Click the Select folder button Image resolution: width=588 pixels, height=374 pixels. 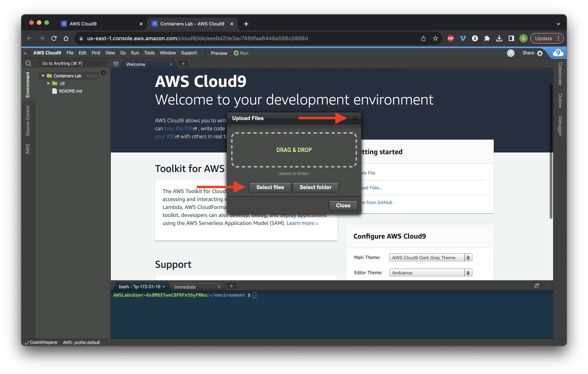pos(315,187)
